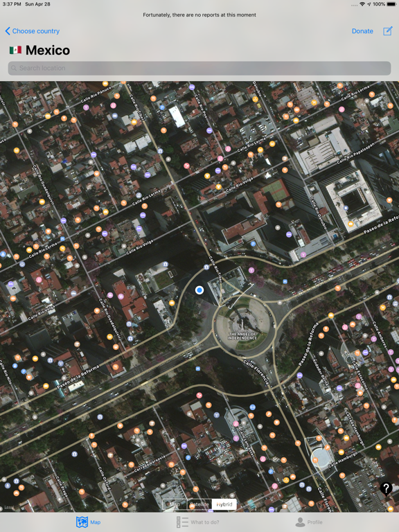The height and width of the screenshot is (532, 399).
Task: Tap the Cerrada Varsovia street label
Action: pyautogui.click(x=150, y=464)
